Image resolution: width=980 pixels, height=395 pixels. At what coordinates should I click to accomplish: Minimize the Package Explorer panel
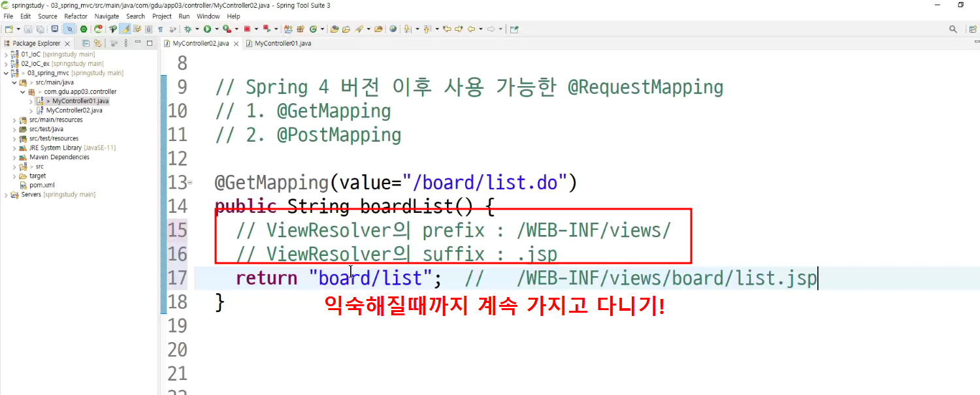tap(138, 42)
